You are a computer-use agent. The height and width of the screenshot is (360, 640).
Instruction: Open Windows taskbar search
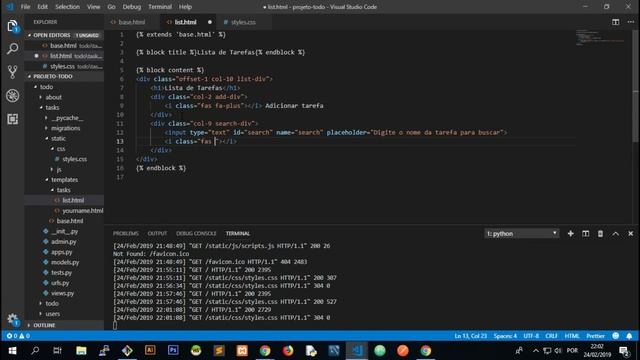[35, 351]
